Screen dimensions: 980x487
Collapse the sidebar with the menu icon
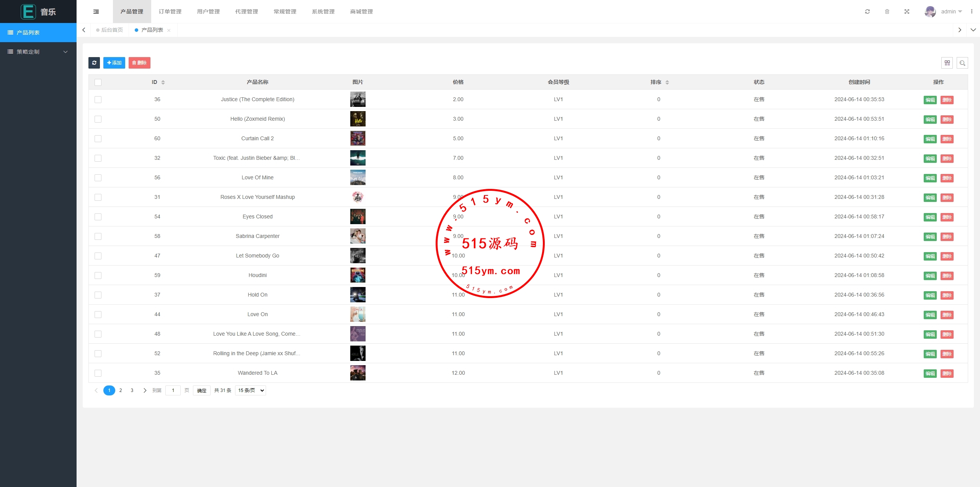(x=96, y=11)
